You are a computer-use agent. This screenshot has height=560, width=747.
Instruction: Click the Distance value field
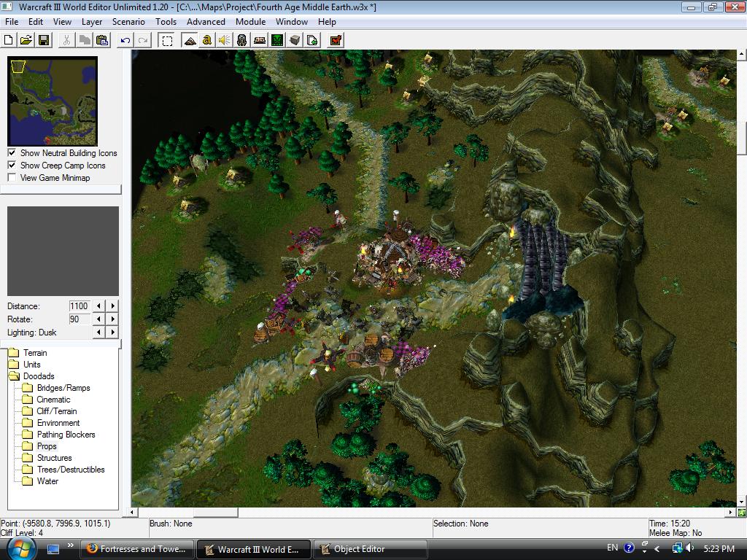tap(79, 306)
